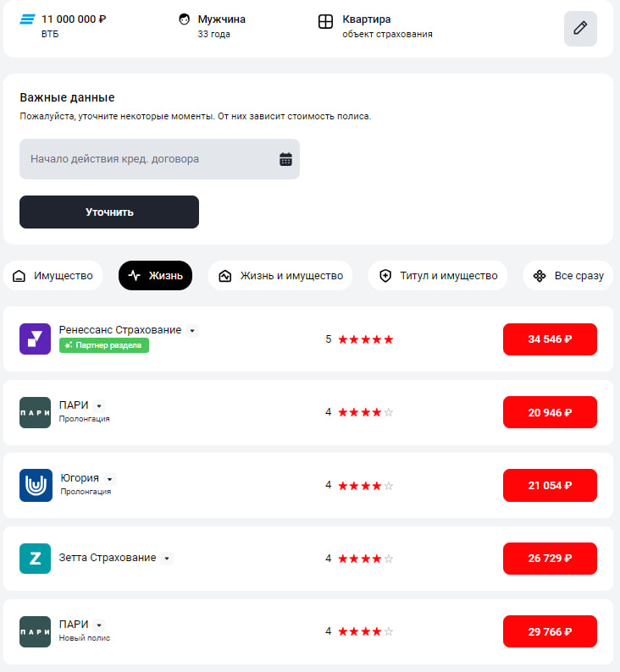
Task: Click the pencil edit icon
Action: (580, 28)
